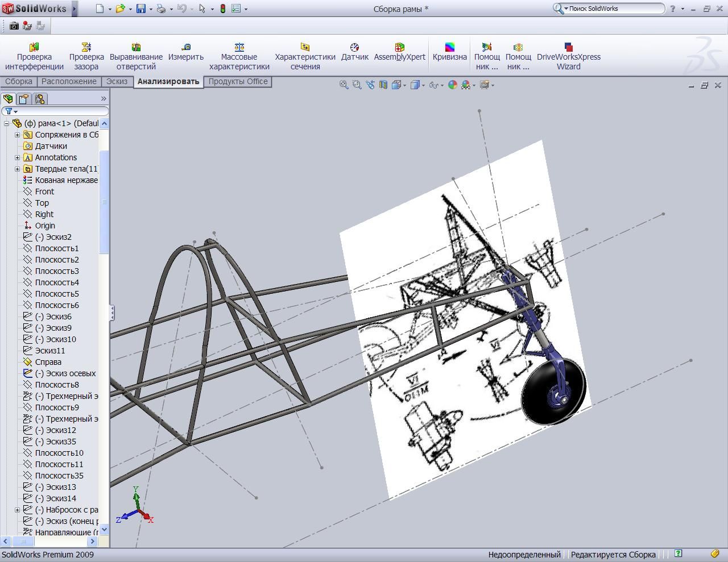Click the Zoom to Fit magnifier icon
Viewport: 728px width, 562px height.
point(344,85)
